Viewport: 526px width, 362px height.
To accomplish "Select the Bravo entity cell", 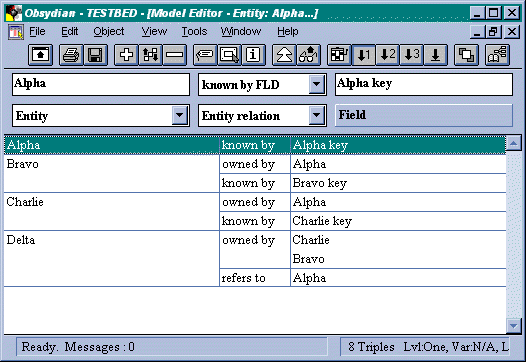I will pyautogui.click(x=111, y=173).
